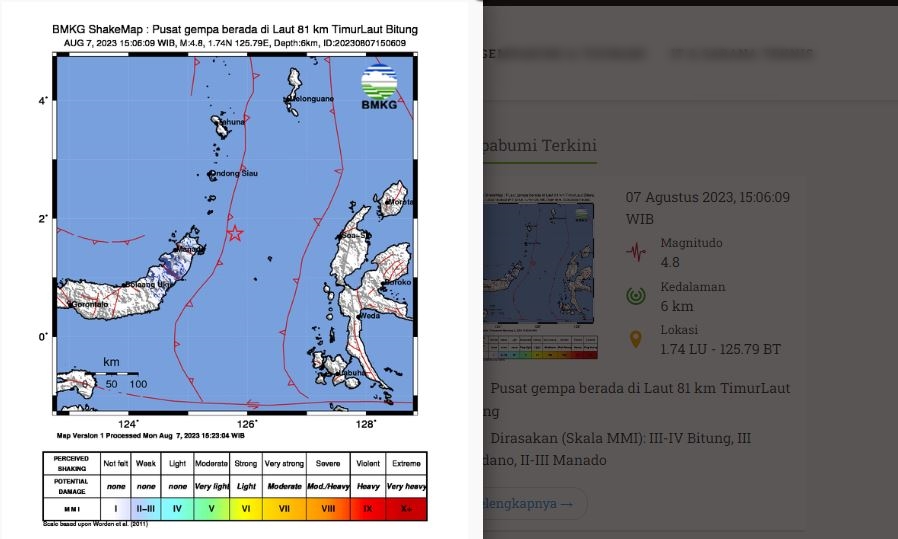Click the 'Mod./Heavy' potential damage cell
This screenshot has width=898, height=539.
(x=328, y=486)
